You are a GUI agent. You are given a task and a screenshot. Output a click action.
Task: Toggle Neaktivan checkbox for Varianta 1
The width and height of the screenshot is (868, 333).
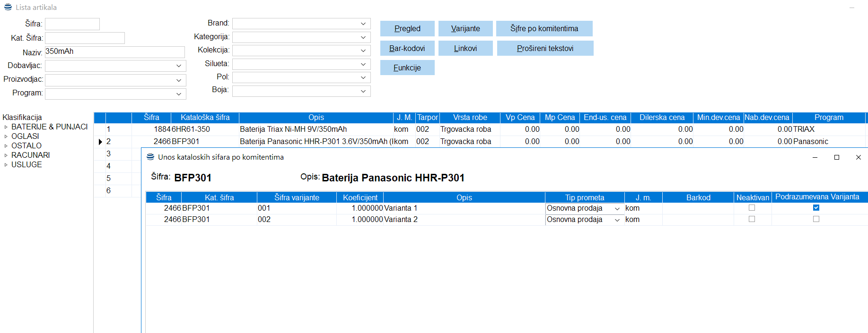click(x=752, y=208)
